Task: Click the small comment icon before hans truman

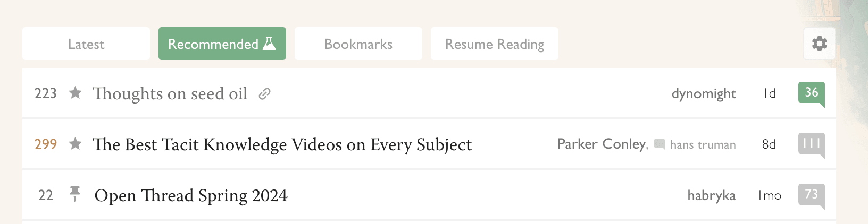Action: pos(660,144)
